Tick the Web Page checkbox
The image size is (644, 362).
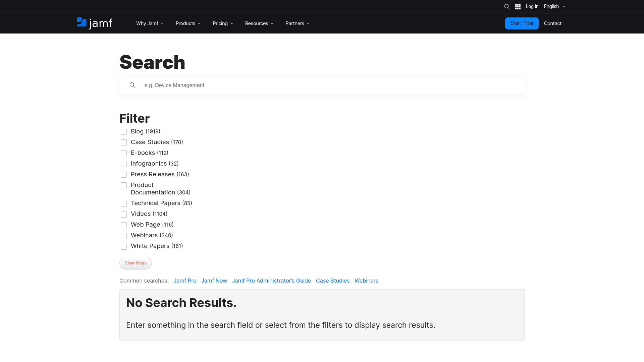pyautogui.click(x=124, y=225)
